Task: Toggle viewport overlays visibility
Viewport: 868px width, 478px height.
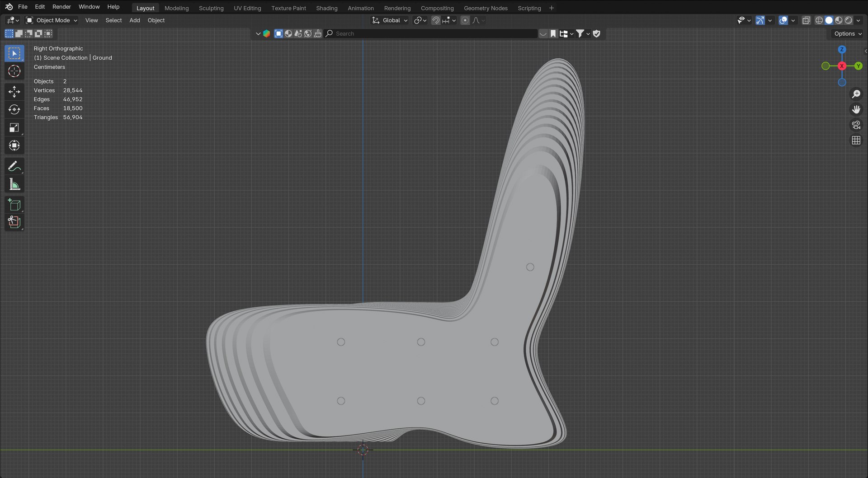Action: click(x=783, y=20)
